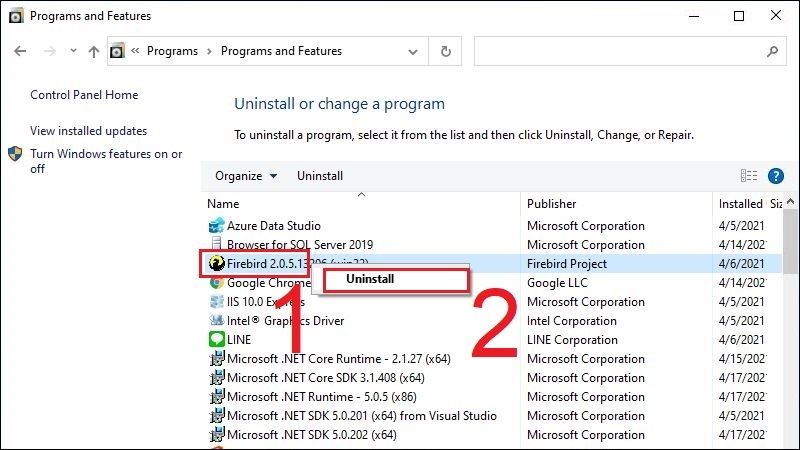Viewport: 800px width, 450px height.
Task: Select Microsoft .NET Runtime - 5.0.5 (x86)
Action: pyautogui.click(x=322, y=396)
